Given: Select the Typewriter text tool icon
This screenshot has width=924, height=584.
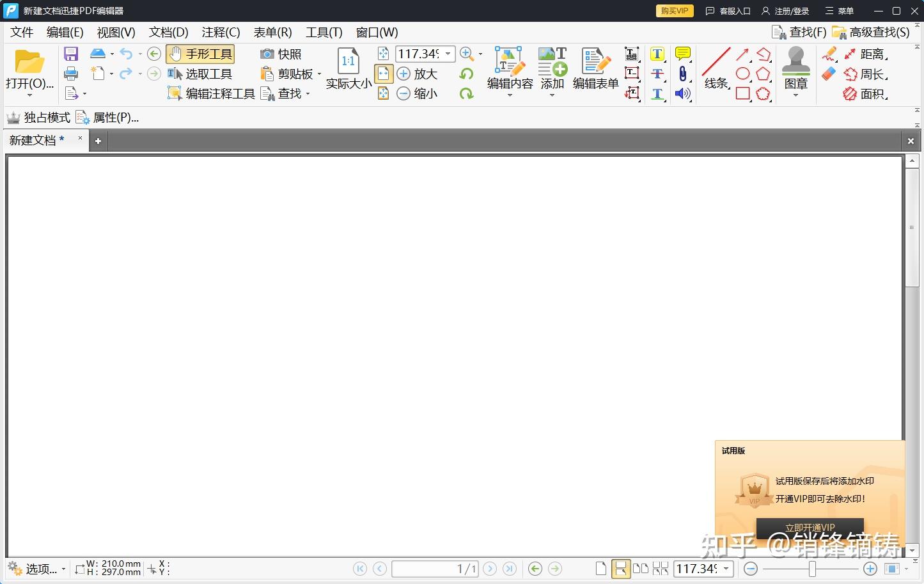Looking at the screenshot, I should 632,54.
